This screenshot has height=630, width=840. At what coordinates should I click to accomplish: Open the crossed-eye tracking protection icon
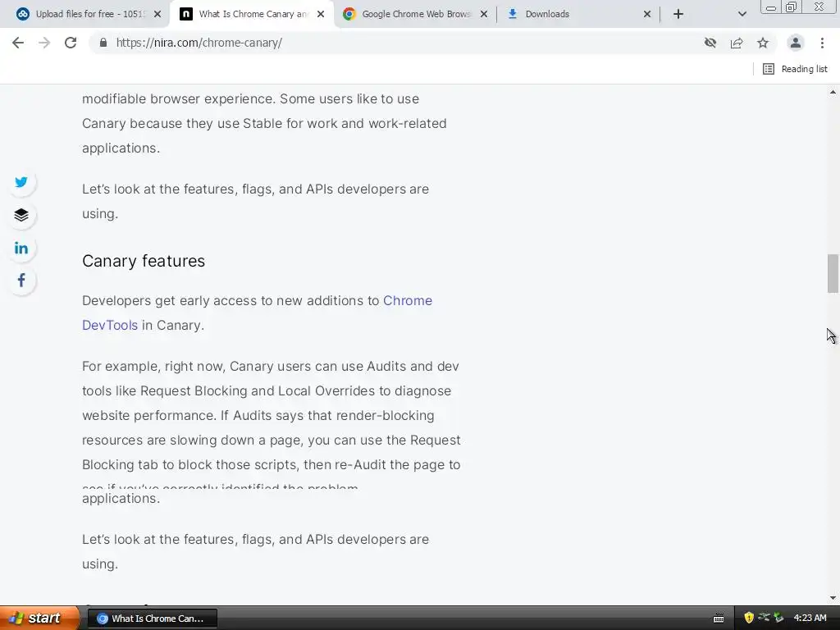(x=710, y=43)
